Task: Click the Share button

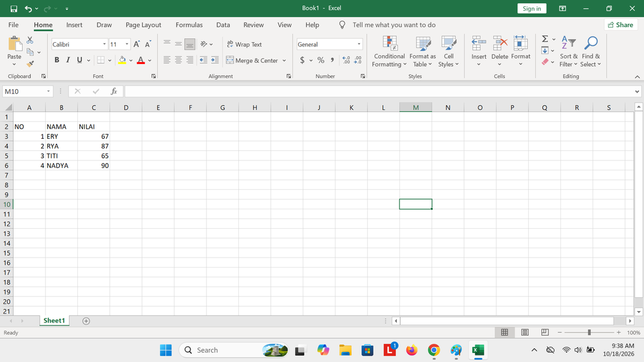Action: [x=620, y=25]
